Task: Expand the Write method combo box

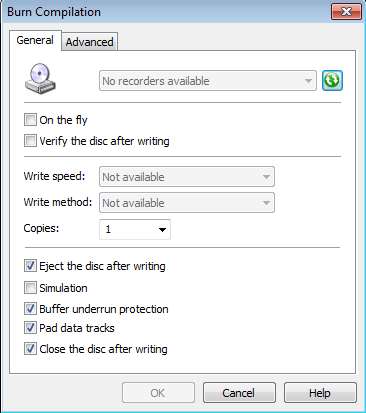Action: pyautogui.click(x=187, y=203)
